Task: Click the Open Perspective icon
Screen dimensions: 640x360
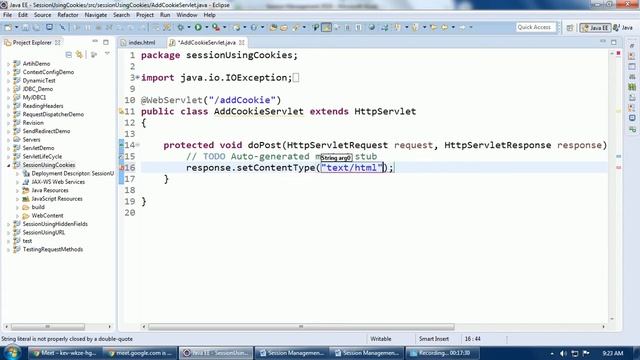Action: tap(570, 28)
